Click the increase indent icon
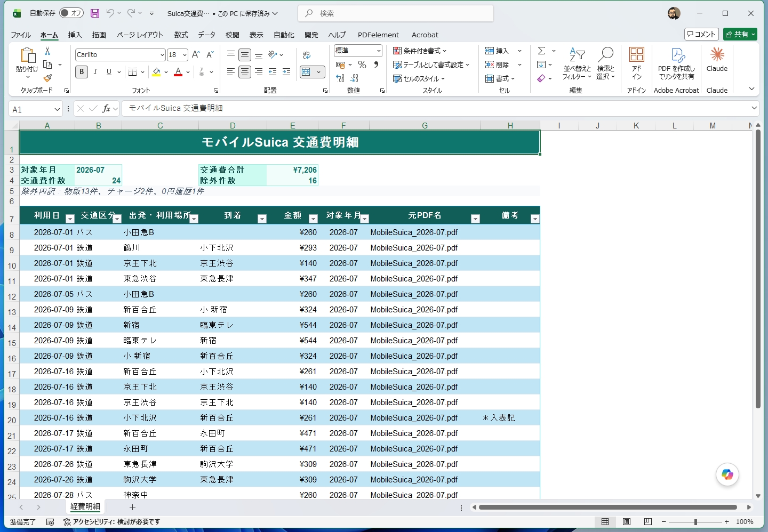This screenshot has height=532, width=768. 286,72
